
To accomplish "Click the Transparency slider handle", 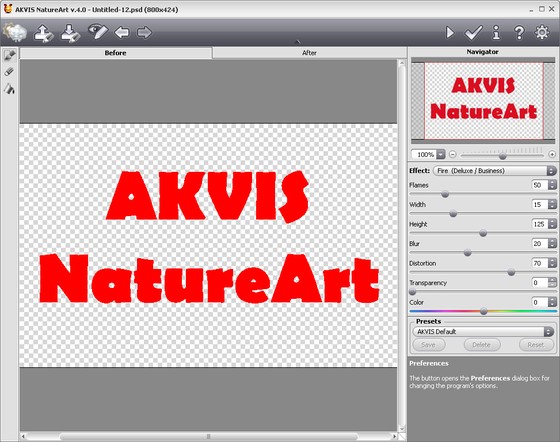I will point(412,292).
